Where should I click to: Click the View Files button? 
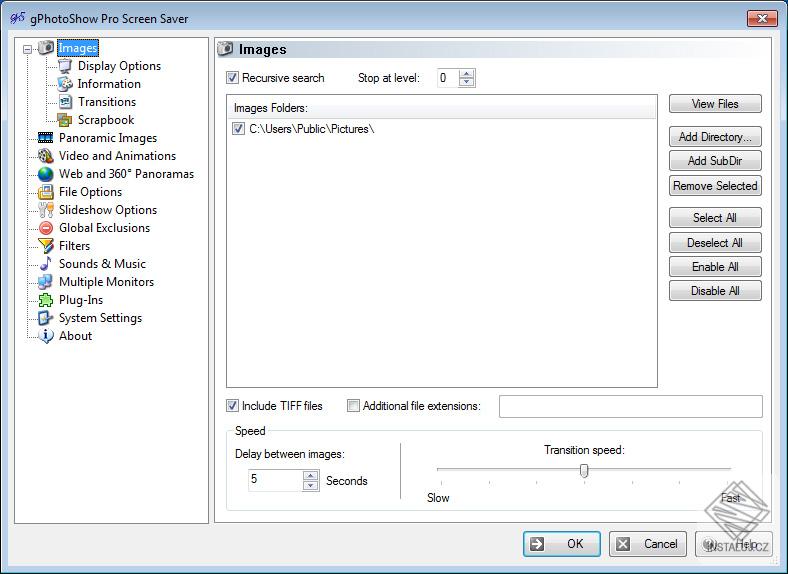pos(715,104)
